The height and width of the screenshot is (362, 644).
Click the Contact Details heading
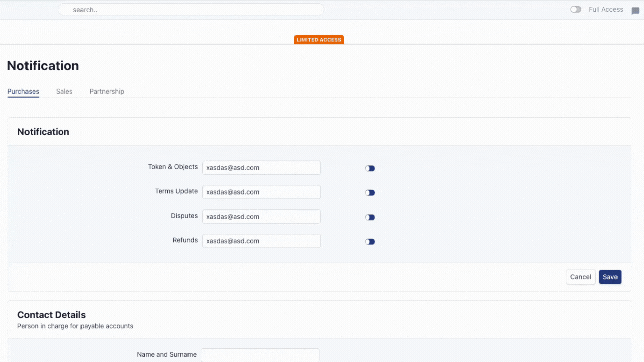pos(51,315)
